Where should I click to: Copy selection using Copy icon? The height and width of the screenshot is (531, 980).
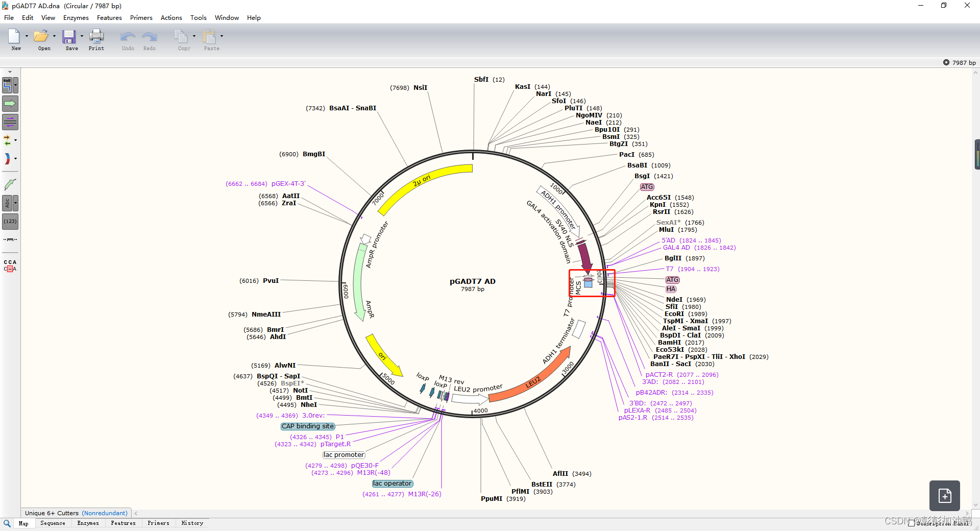pos(181,37)
